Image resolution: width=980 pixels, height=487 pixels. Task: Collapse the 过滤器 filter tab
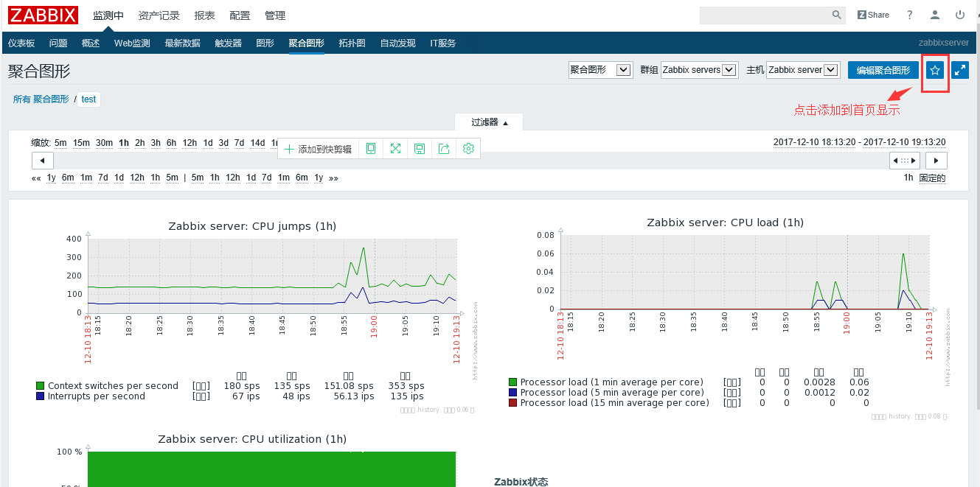490,122
